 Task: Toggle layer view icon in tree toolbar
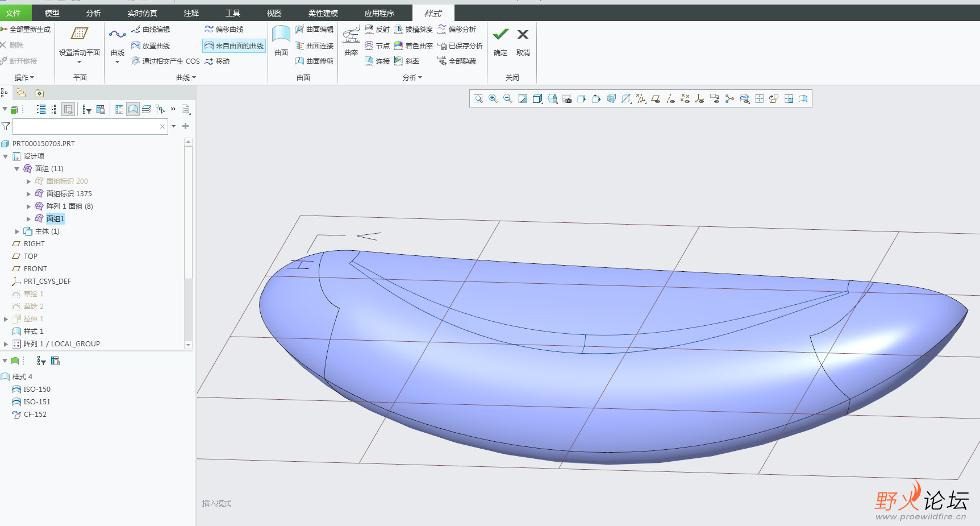(147, 109)
